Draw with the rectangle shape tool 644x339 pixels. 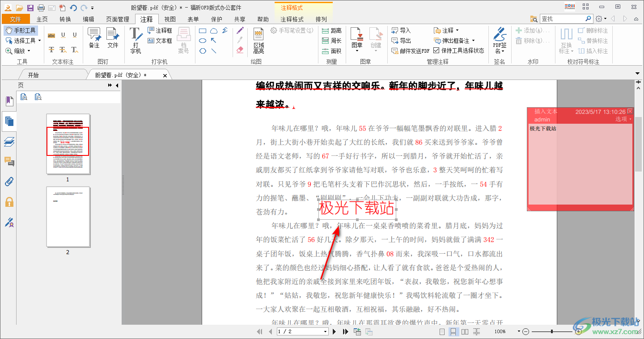203,31
